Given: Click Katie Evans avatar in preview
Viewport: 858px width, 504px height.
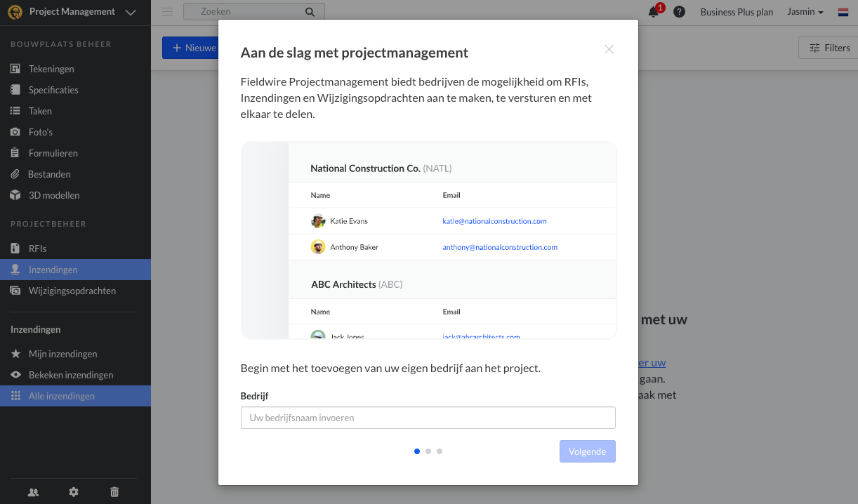Looking at the screenshot, I should [318, 221].
